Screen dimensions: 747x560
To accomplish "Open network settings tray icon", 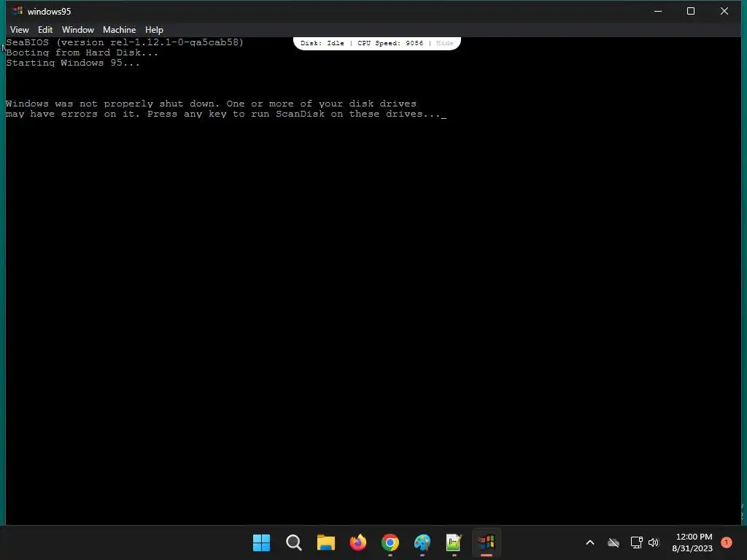I will (636, 542).
